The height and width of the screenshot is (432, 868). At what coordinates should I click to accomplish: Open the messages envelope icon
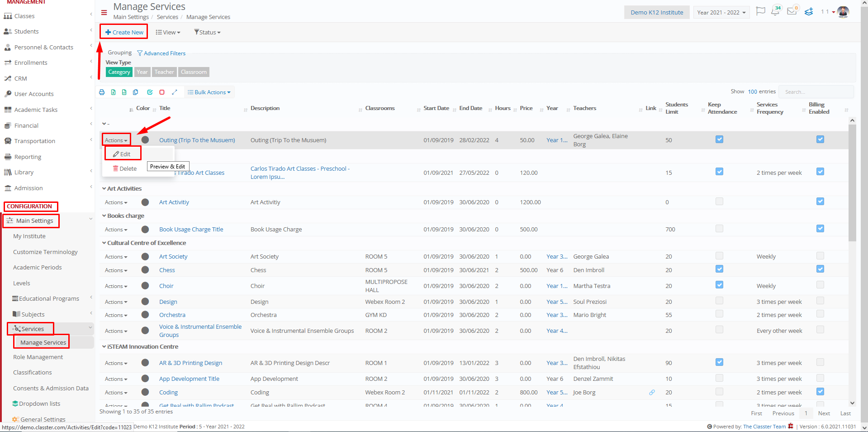[x=792, y=11]
